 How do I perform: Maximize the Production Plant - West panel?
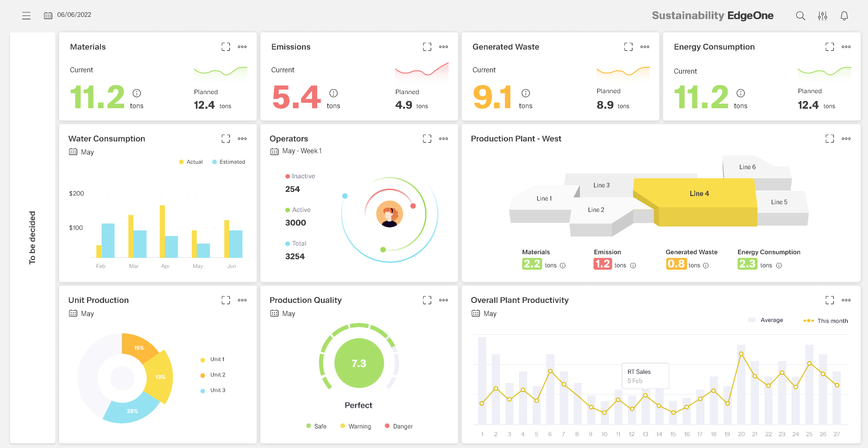point(829,139)
